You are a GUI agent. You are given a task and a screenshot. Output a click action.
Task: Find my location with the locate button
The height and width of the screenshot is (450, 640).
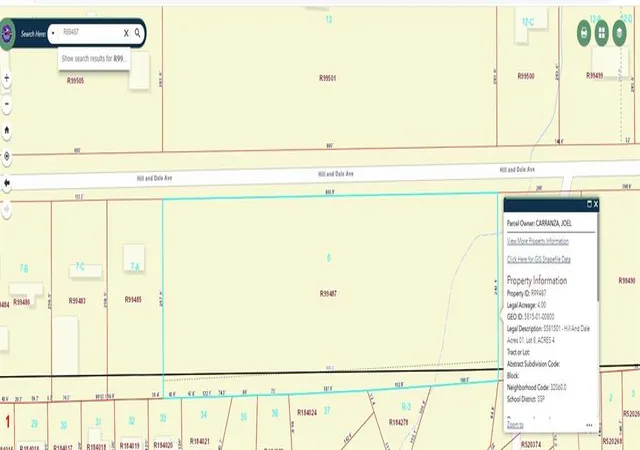7,156
